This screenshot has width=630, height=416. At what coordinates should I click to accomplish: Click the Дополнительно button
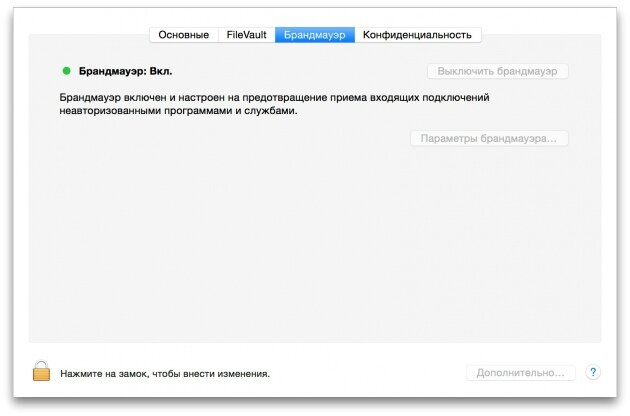click(x=521, y=373)
